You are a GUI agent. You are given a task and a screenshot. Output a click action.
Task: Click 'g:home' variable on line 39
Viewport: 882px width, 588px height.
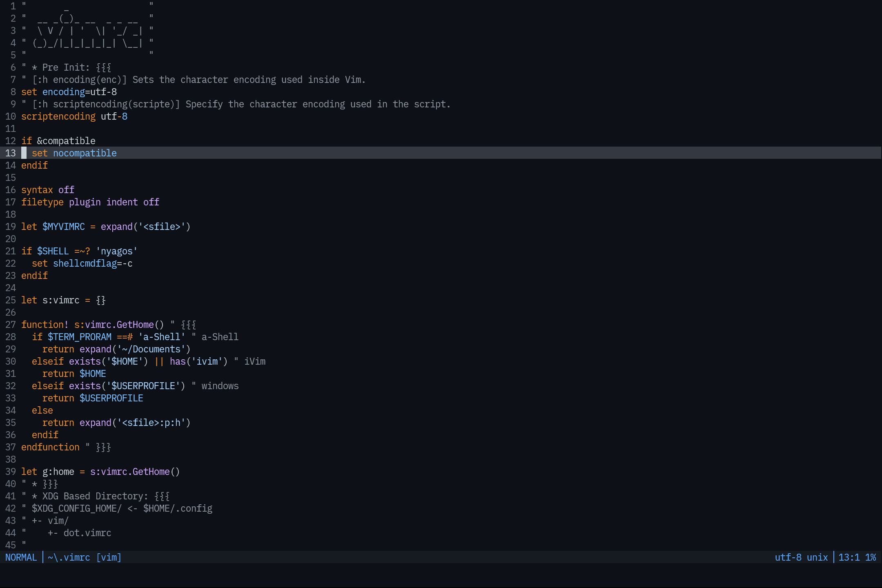58,472
